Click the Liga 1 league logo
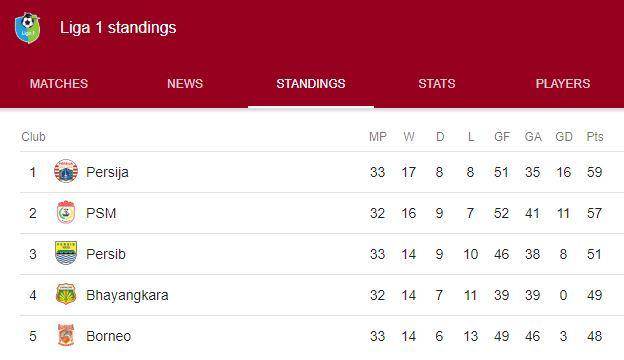Image resolution: width=624 pixels, height=360 pixels. 27,28
